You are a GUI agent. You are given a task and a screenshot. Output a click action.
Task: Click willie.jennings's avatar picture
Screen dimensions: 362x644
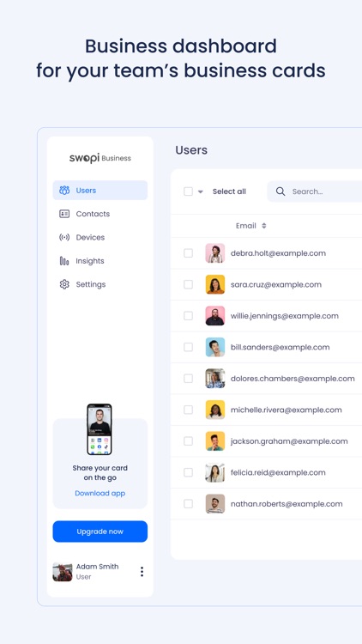click(215, 316)
